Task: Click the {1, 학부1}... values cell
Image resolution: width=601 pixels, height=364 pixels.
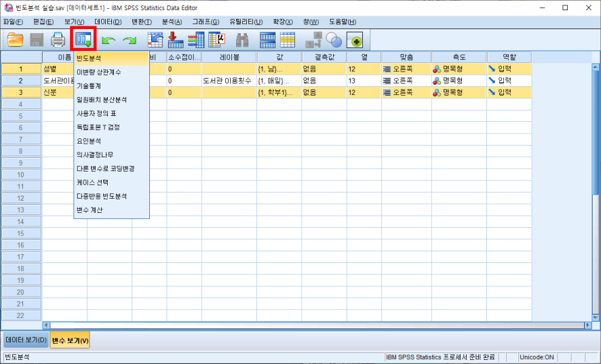Action: pos(279,92)
